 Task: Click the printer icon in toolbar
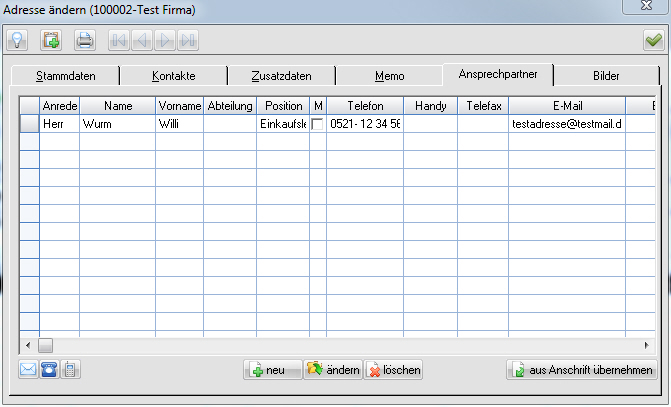pyautogui.click(x=85, y=40)
